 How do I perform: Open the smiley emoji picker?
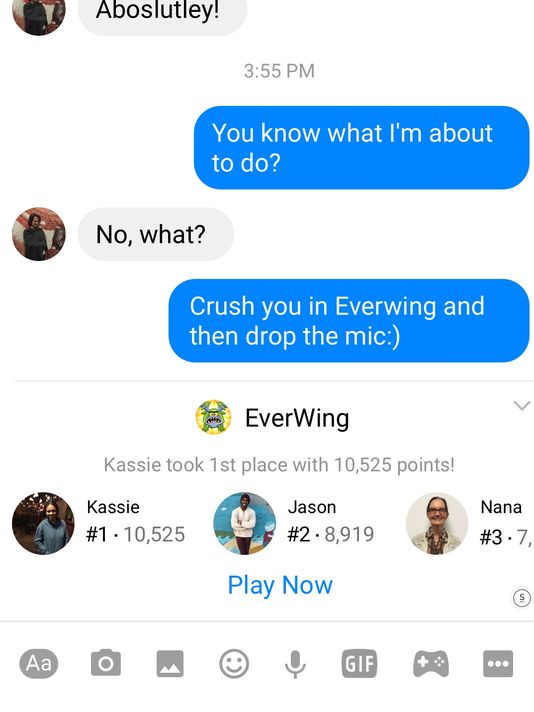coord(234,664)
